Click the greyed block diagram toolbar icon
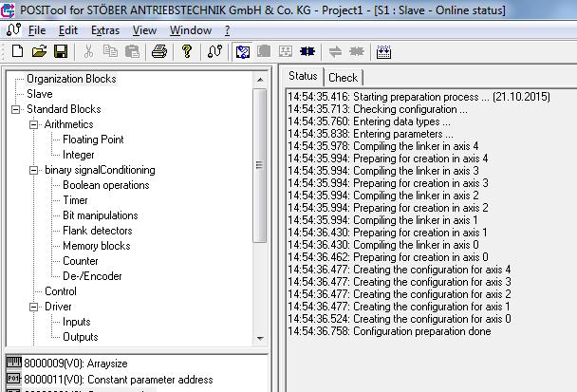This screenshot has height=392, width=577. 286,51
